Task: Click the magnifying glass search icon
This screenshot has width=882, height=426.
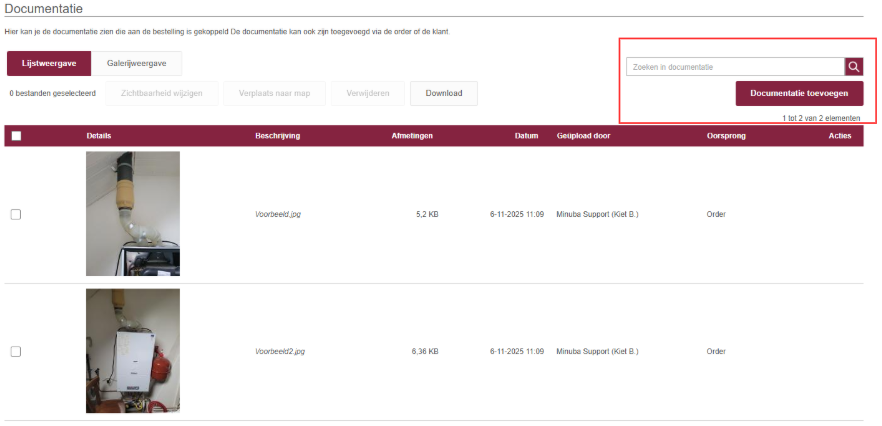Action: click(853, 67)
